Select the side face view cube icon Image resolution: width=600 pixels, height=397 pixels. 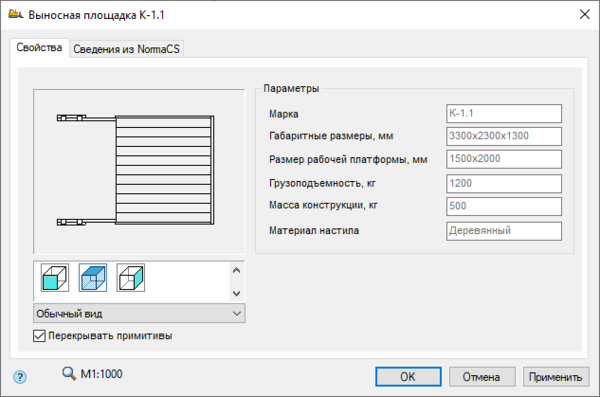pyautogui.click(x=131, y=278)
